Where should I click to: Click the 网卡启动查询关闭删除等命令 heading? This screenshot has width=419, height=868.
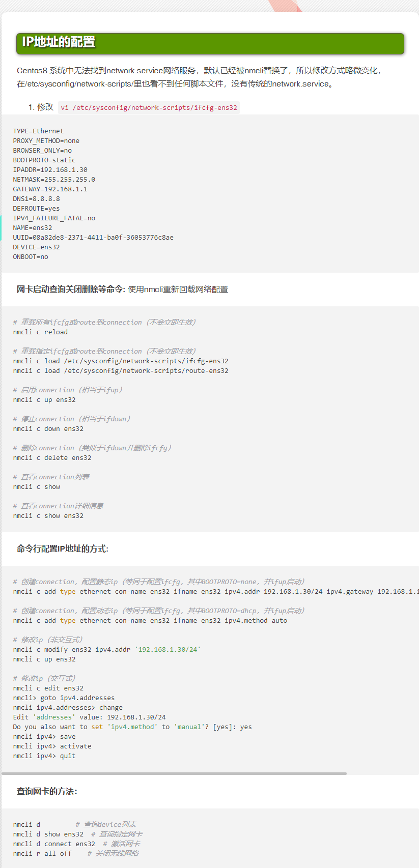pos(71,289)
